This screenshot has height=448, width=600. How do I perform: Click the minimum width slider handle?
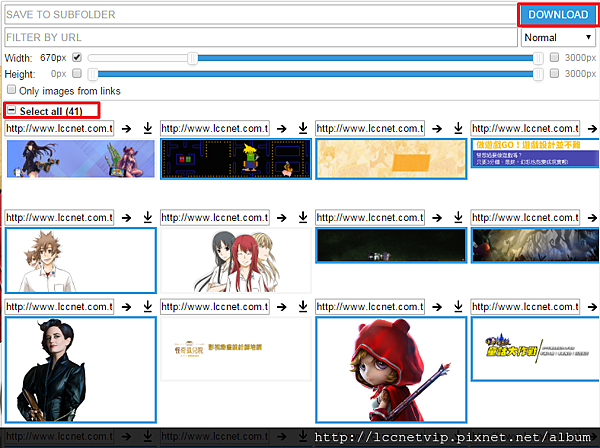192,58
